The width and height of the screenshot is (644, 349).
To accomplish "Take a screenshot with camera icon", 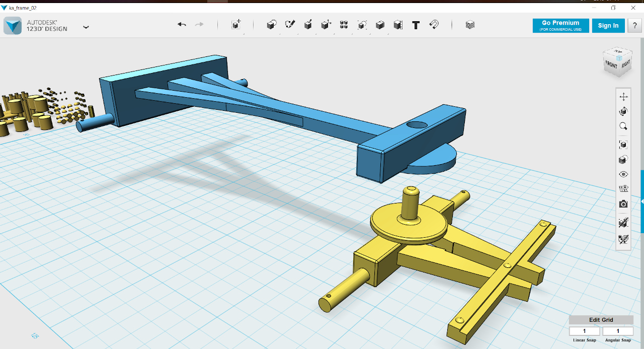I will 623,204.
